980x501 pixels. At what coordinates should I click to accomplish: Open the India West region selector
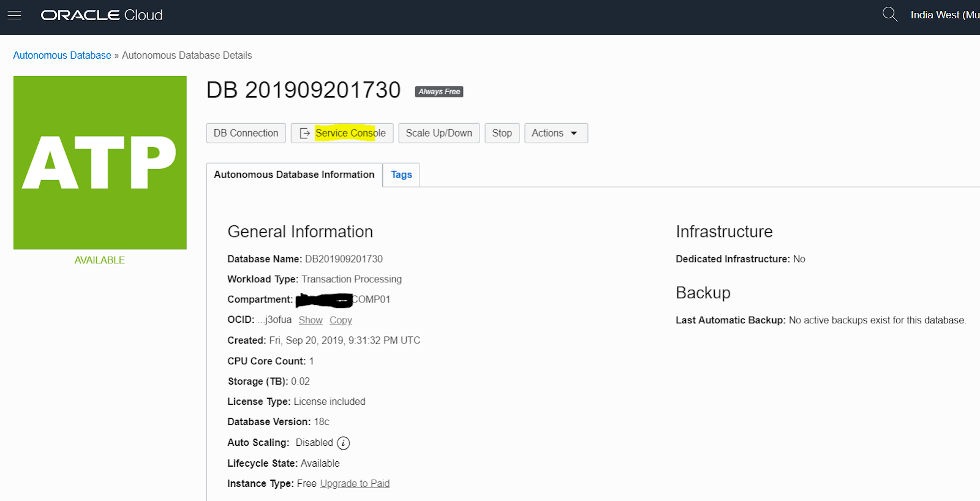[944, 15]
